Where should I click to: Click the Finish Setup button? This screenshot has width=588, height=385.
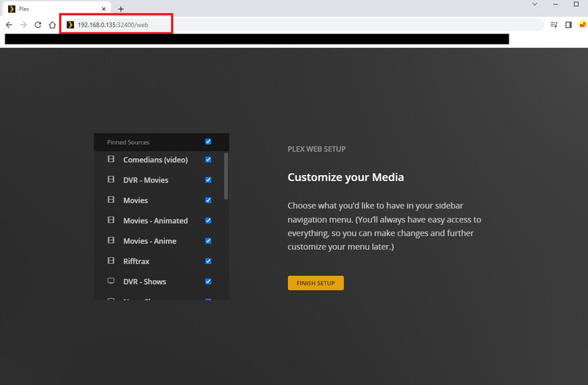316,283
